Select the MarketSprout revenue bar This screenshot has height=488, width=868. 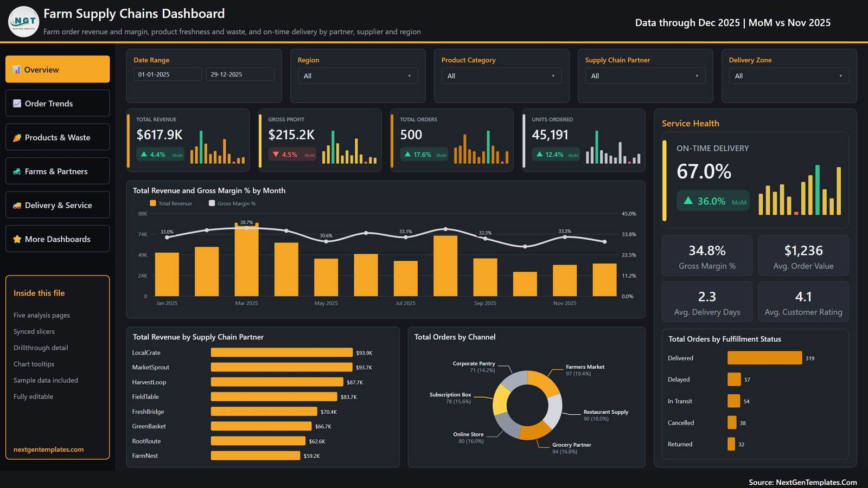(x=282, y=367)
